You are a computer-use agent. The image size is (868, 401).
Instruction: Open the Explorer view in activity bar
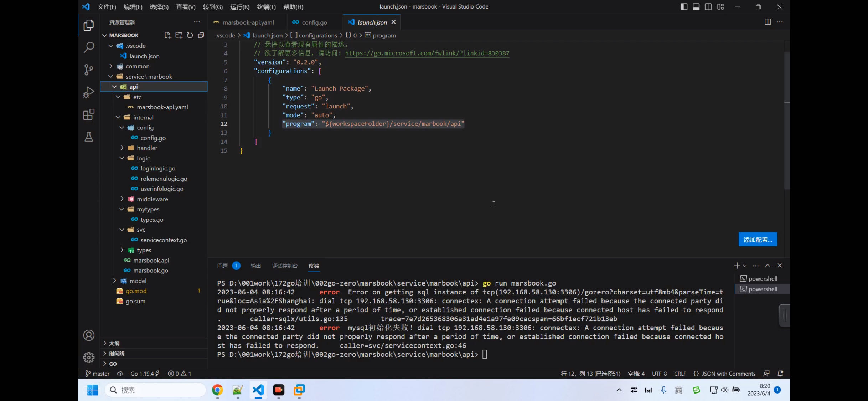(89, 25)
